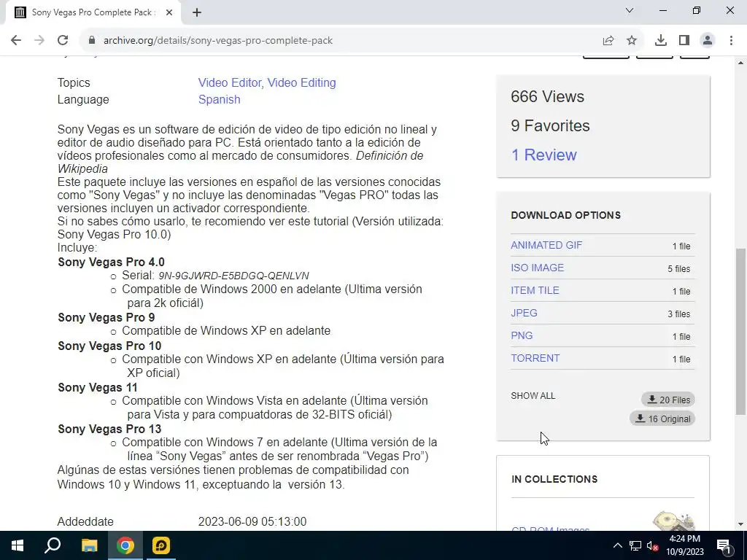
Task: Open the tab search chevron
Action: 630,10
